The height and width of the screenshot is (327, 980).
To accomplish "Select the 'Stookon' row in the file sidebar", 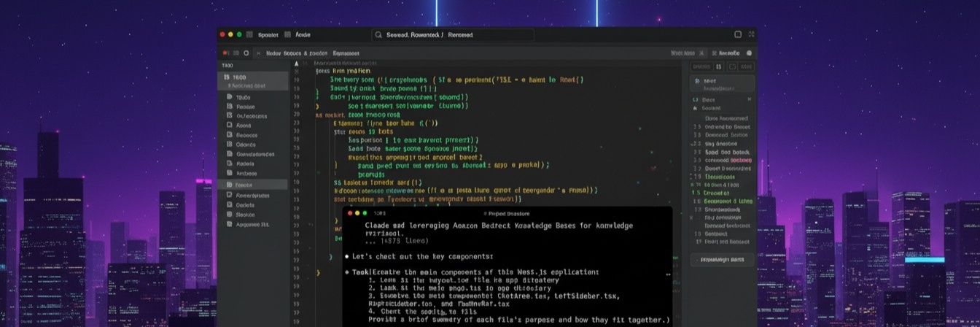I will [254, 215].
